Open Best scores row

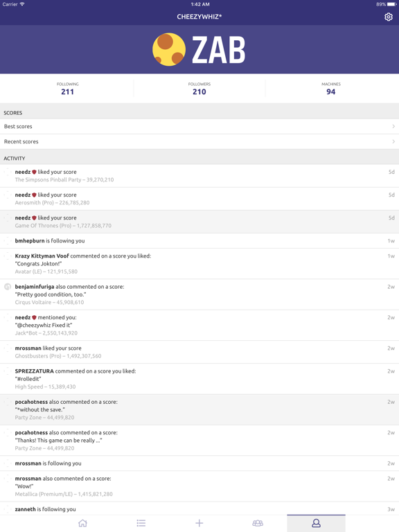(199, 126)
